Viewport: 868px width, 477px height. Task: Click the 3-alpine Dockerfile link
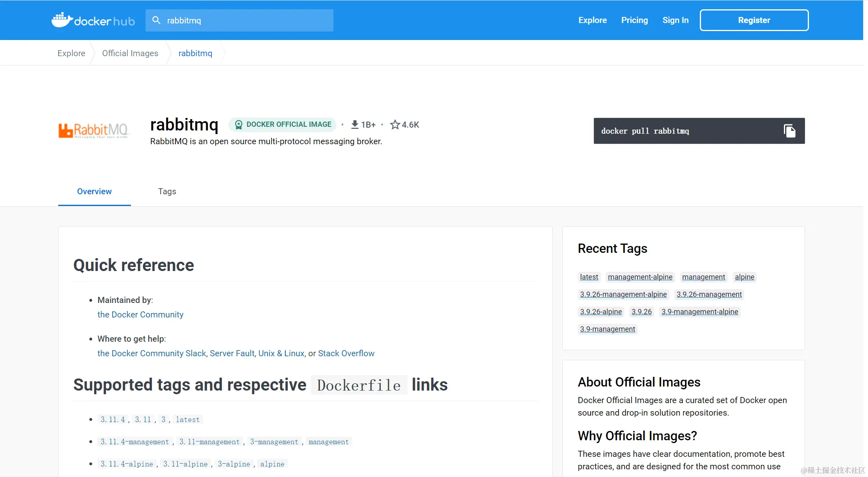click(234, 464)
